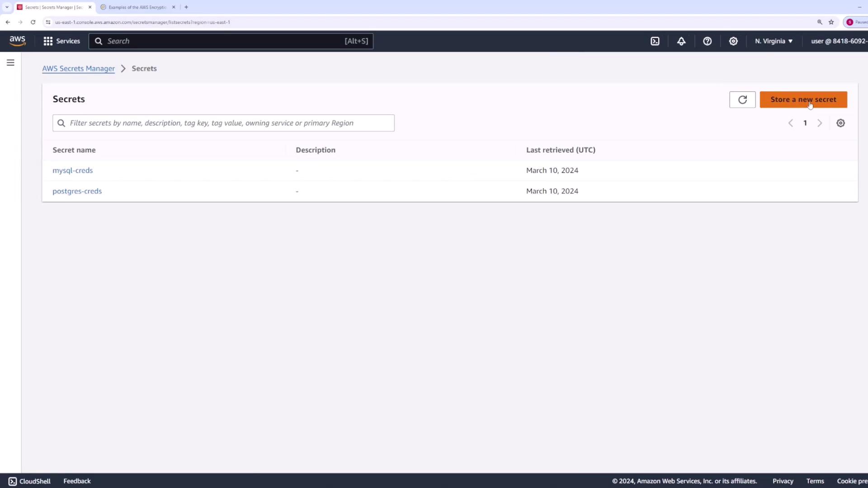868x488 pixels.
Task: Click the AWS Secrets Manager breadcrumb link
Action: 78,69
